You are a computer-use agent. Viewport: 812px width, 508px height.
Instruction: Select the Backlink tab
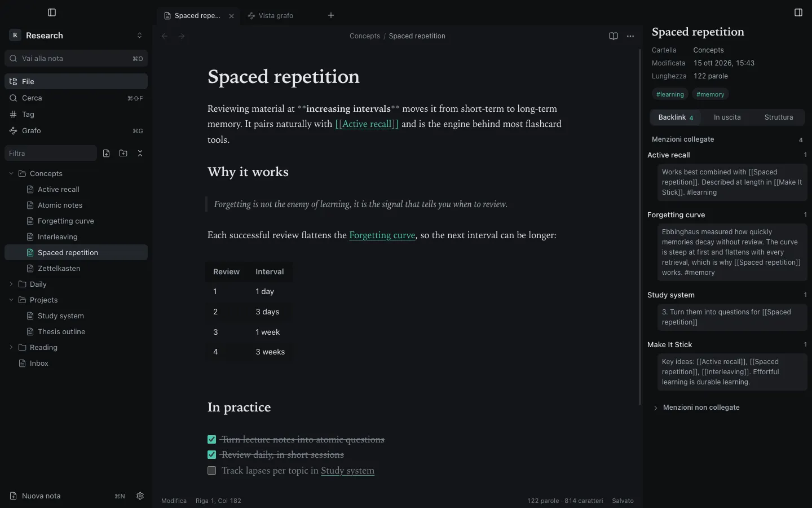tap(676, 117)
